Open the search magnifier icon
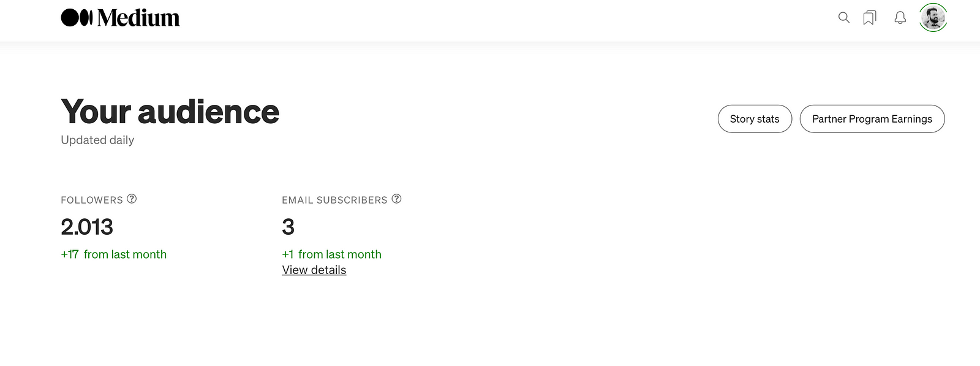980x366 pixels. tap(843, 18)
